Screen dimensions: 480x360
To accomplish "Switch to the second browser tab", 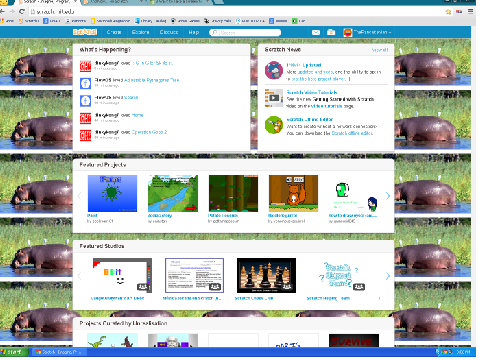I will (113, 2).
